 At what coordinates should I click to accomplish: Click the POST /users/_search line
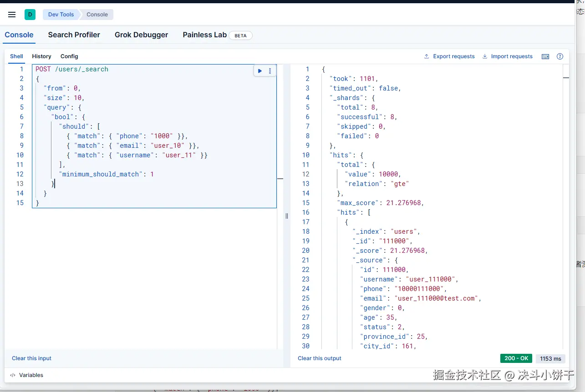(x=72, y=69)
